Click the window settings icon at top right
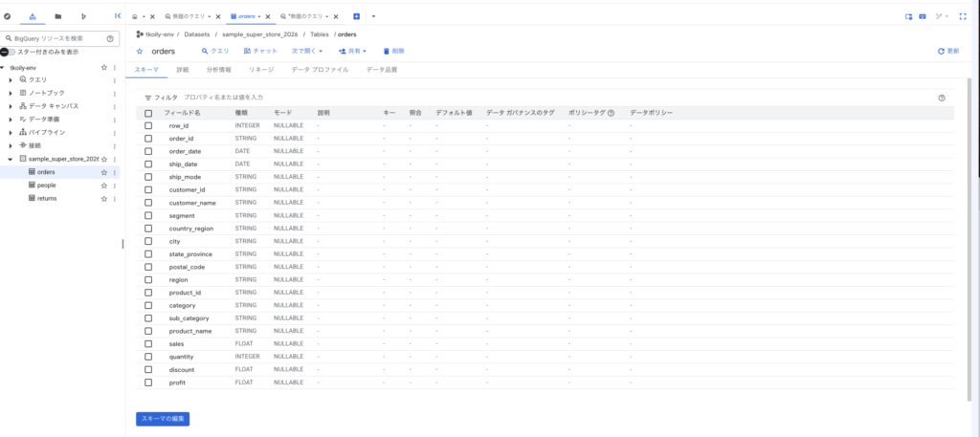The height and width of the screenshot is (437, 980). 909,16
